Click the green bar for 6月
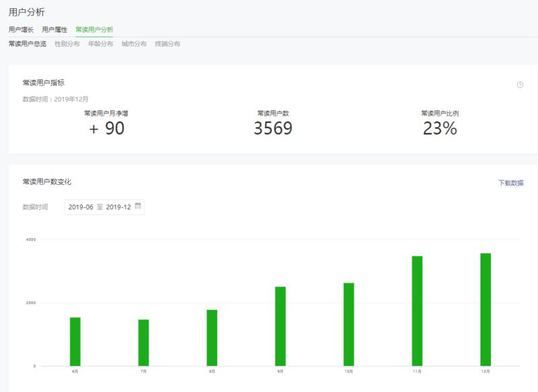Image resolution: width=538 pixels, height=392 pixels. 75,342
